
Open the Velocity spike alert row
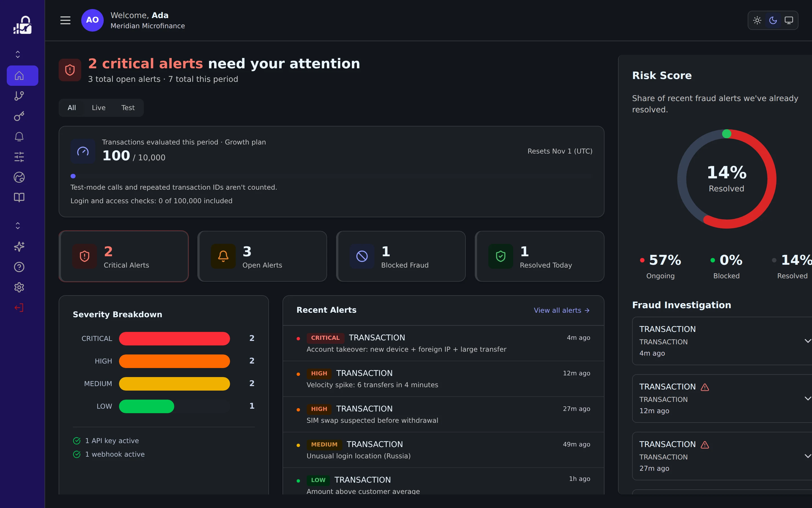pos(443,379)
